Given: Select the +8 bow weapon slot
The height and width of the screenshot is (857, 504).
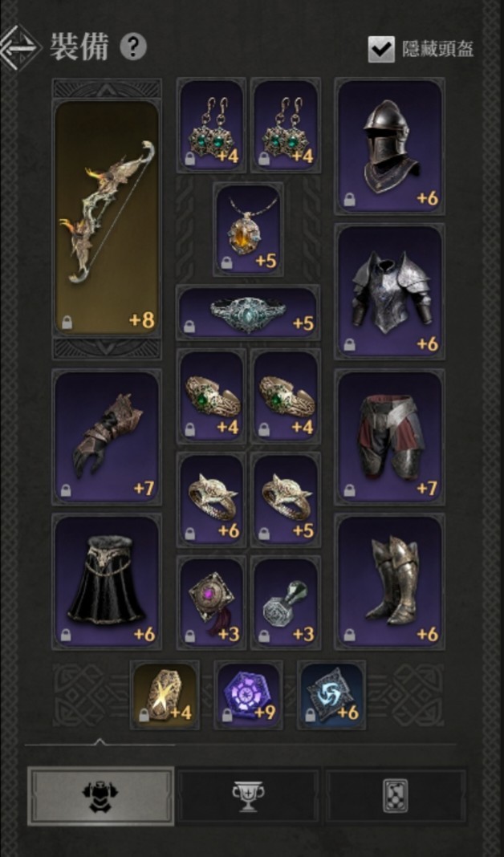Looking at the screenshot, I should 107,217.
